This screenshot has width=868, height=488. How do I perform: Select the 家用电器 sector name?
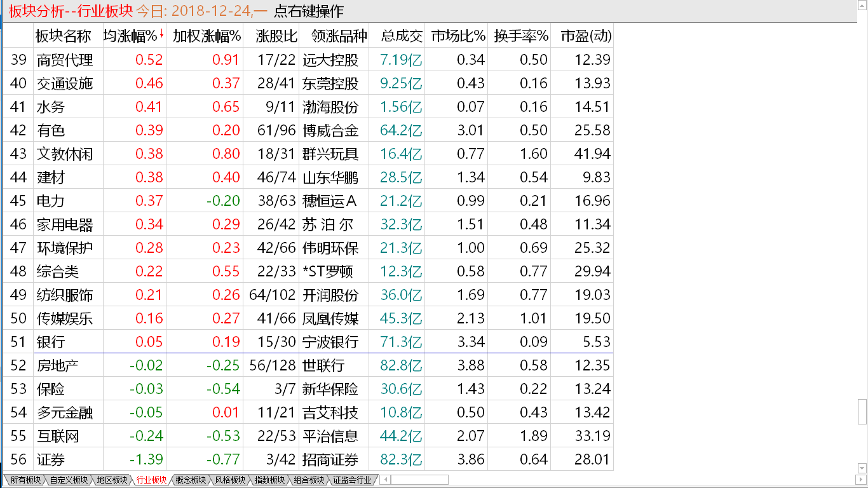click(65, 224)
